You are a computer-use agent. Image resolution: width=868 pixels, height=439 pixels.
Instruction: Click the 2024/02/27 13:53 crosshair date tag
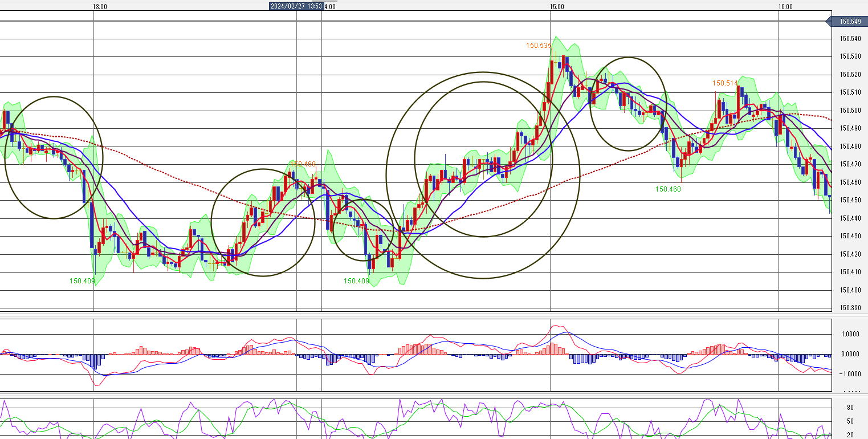coord(296,6)
